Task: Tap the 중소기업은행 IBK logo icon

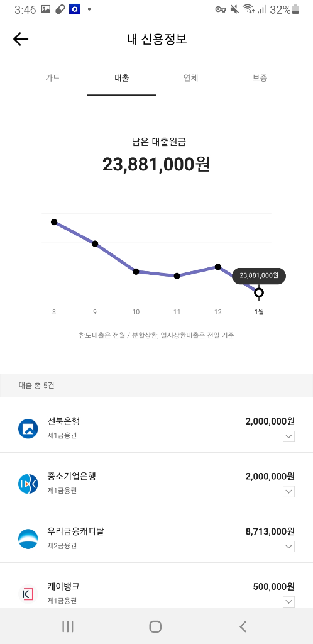Action: tap(28, 484)
